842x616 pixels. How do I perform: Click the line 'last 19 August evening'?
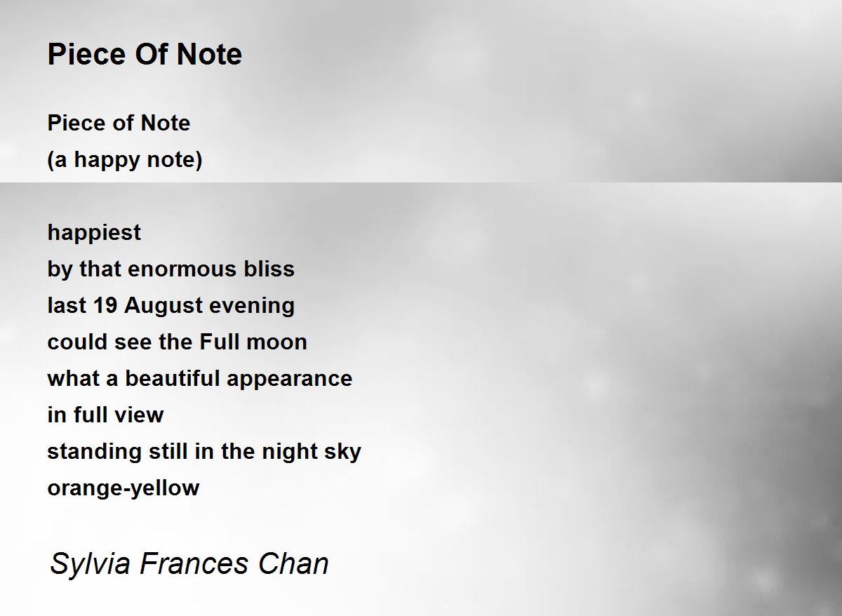point(171,306)
